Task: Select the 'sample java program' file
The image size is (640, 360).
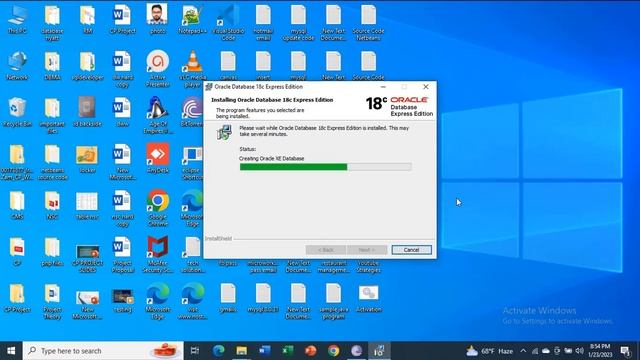Action: (x=333, y=302)
